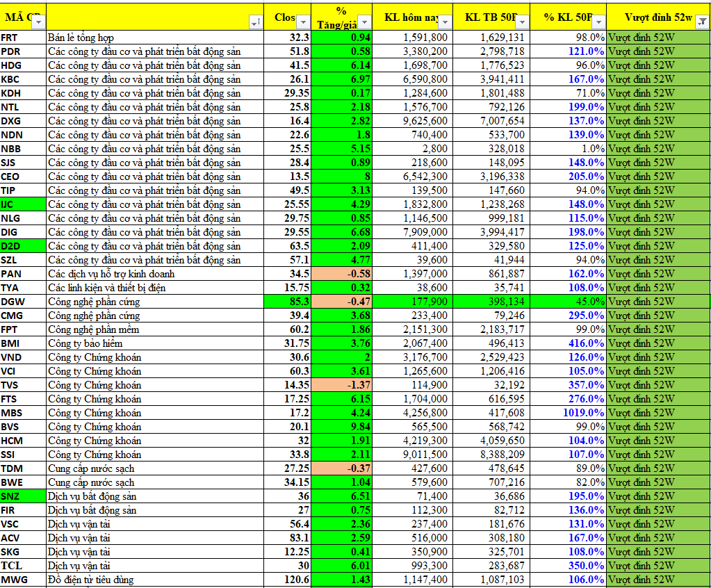Expand the Close column filter dropdown
The image size is (711, 588).
tap(304, 23)
